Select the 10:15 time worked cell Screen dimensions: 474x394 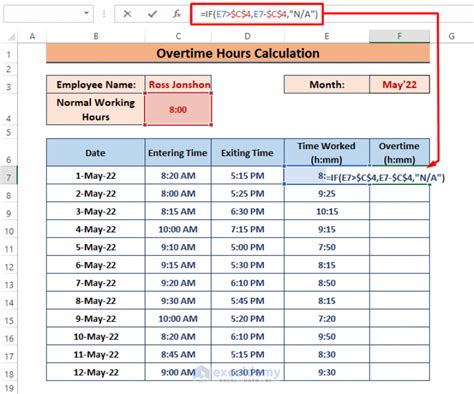pyautogui.click(x=327, y=211)
